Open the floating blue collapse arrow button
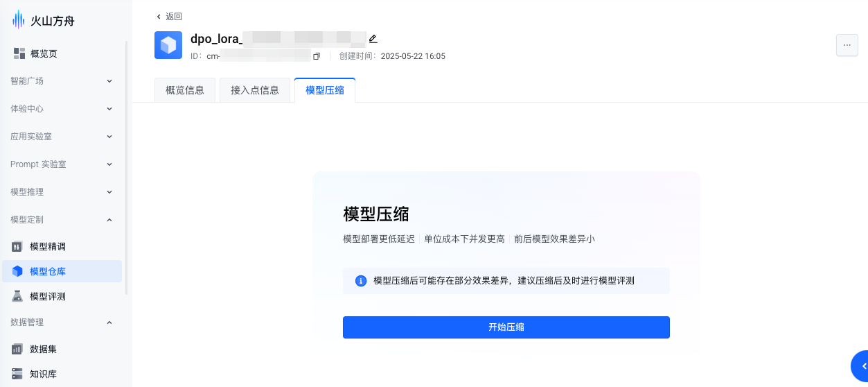This screenshot has width=868, height=387. click(860, 365)
